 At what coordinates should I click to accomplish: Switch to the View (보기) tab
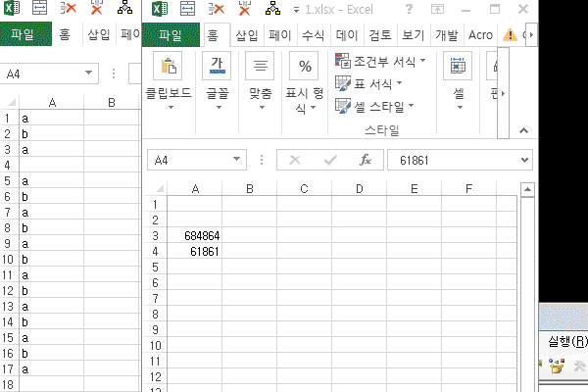(414, 35)
